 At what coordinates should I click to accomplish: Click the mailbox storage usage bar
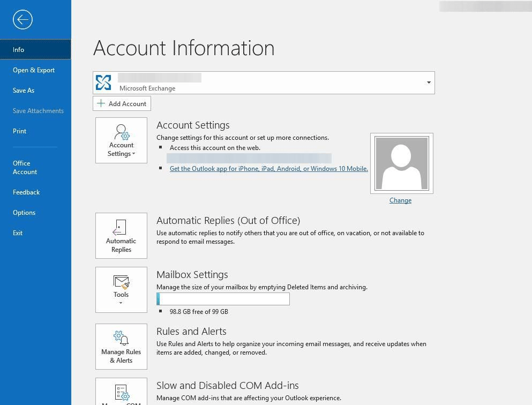click(x=223, y=298)
